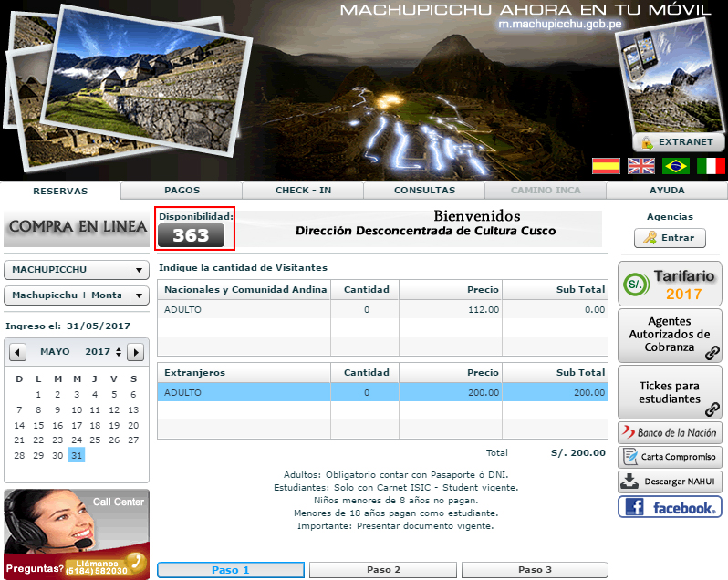Click the S/. 200.00 total amount

578,453
